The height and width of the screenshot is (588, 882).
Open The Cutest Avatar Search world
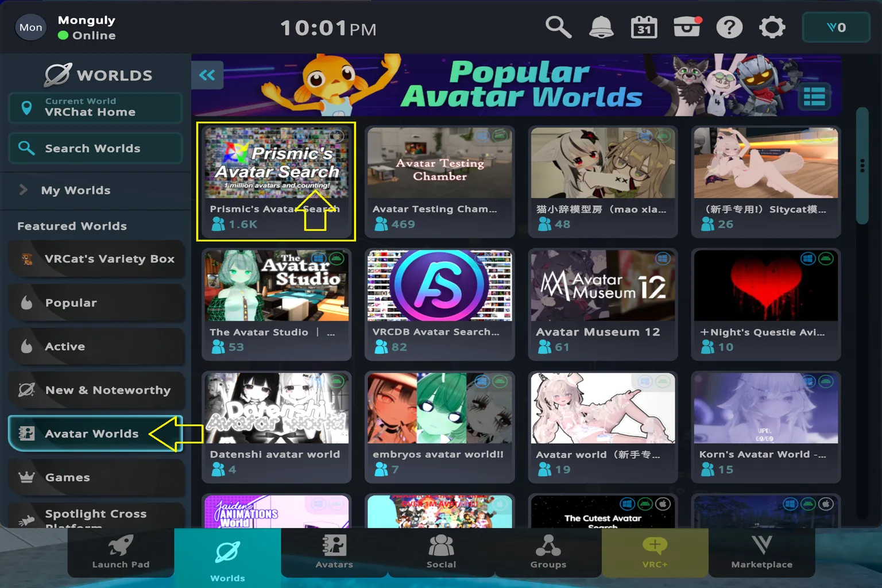click(602, 511)
